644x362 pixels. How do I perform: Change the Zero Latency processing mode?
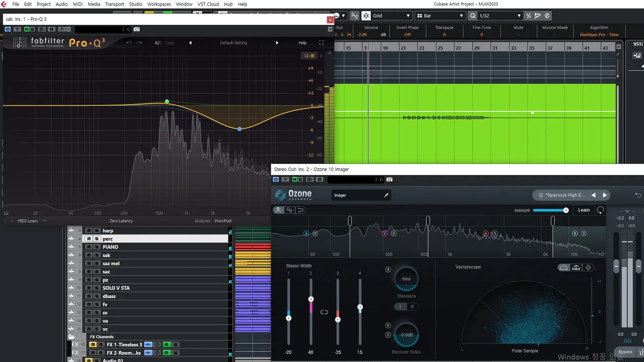click(x=121, y=221)
